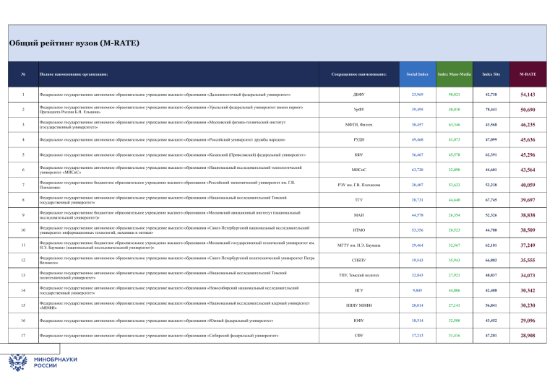Click the Index Site value 62,181
This screenshot has width=555, height=392.
point(491,245)
